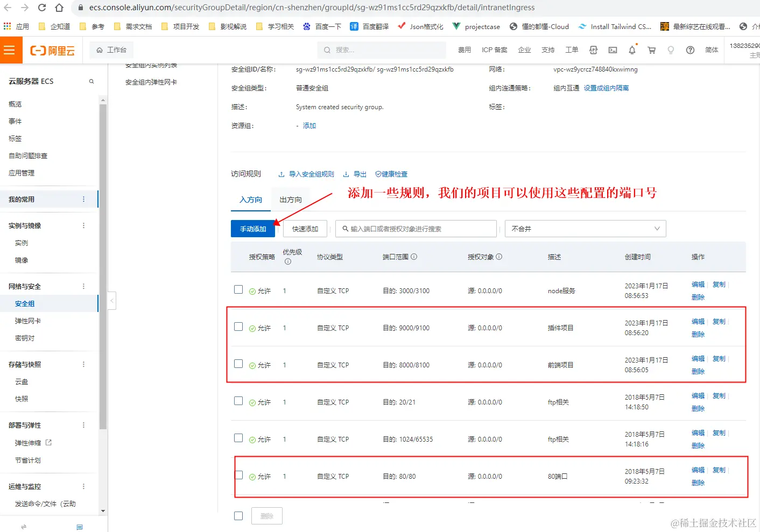Screen dimensions: 760x532
Task: Open the 简体 language selector
Action: pyautogui.click(x=712, y=50)
